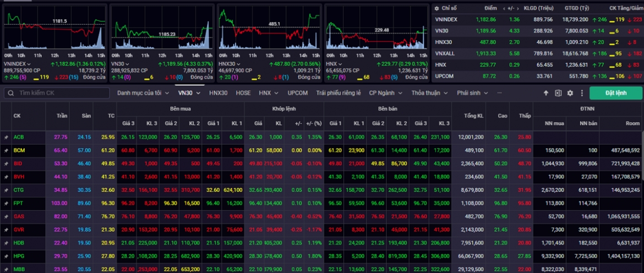Expand the Danh mục của tôi dropdown
Screen dimensions: 644x273
tap(143, 93)
